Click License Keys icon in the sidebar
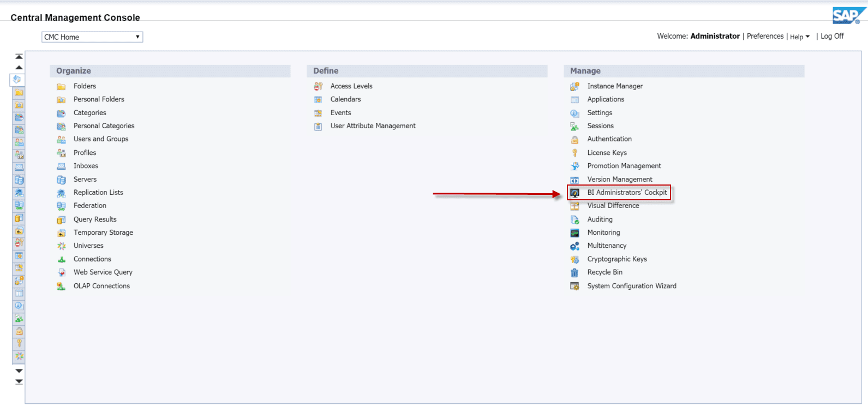The width and height of the screenshot is (868, 417). tap(19, 343)
